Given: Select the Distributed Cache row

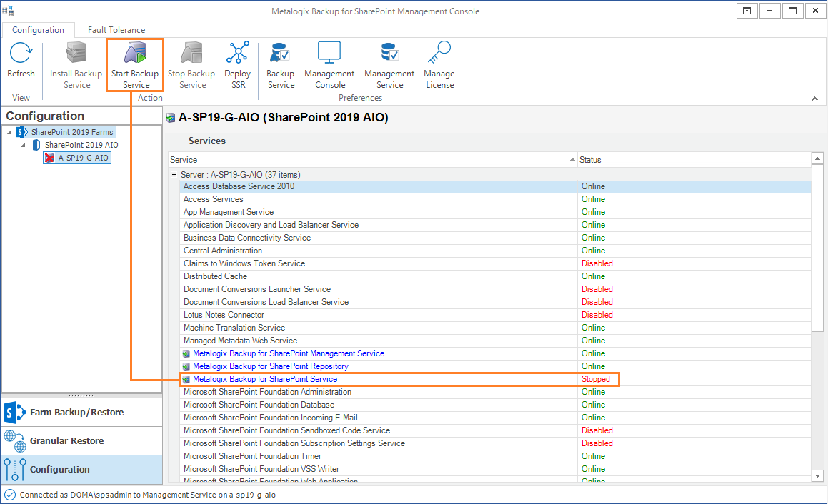Looking at the screenshot, I should coord(495,276).
